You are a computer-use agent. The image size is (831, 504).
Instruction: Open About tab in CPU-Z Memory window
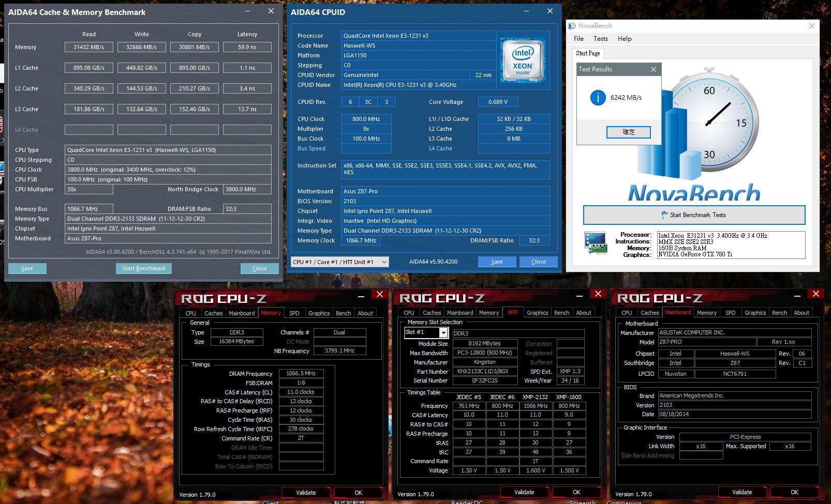pyautogui.click(x=365, y=313)
